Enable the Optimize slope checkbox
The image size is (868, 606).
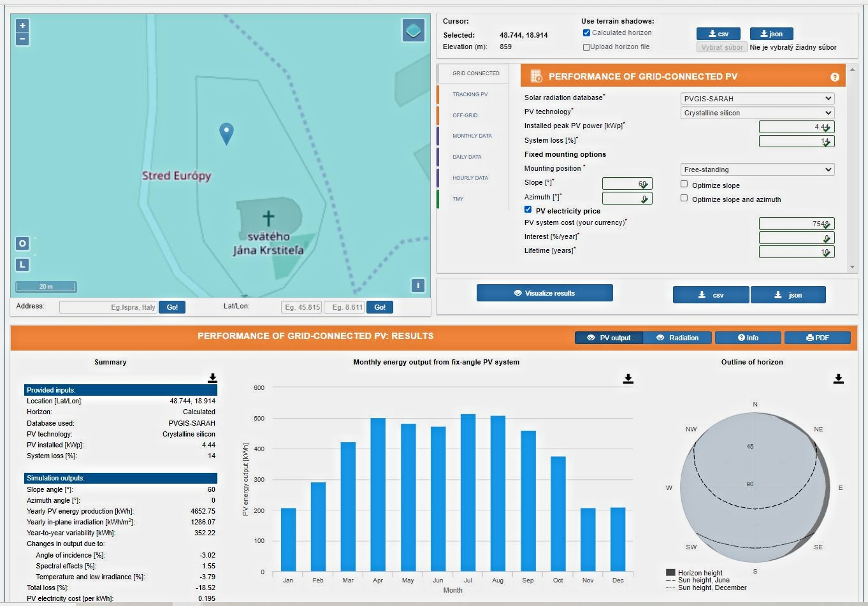coord(684,184)
